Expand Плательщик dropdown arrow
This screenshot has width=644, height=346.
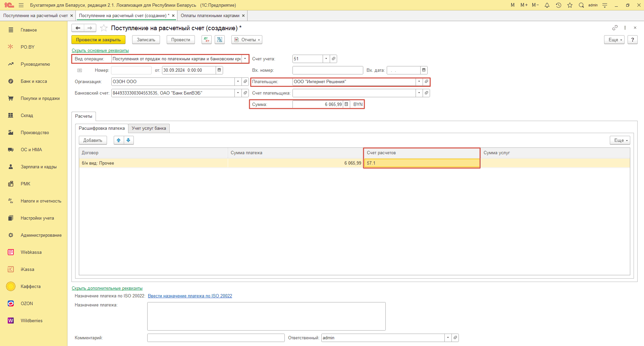(x=419, y=81)
